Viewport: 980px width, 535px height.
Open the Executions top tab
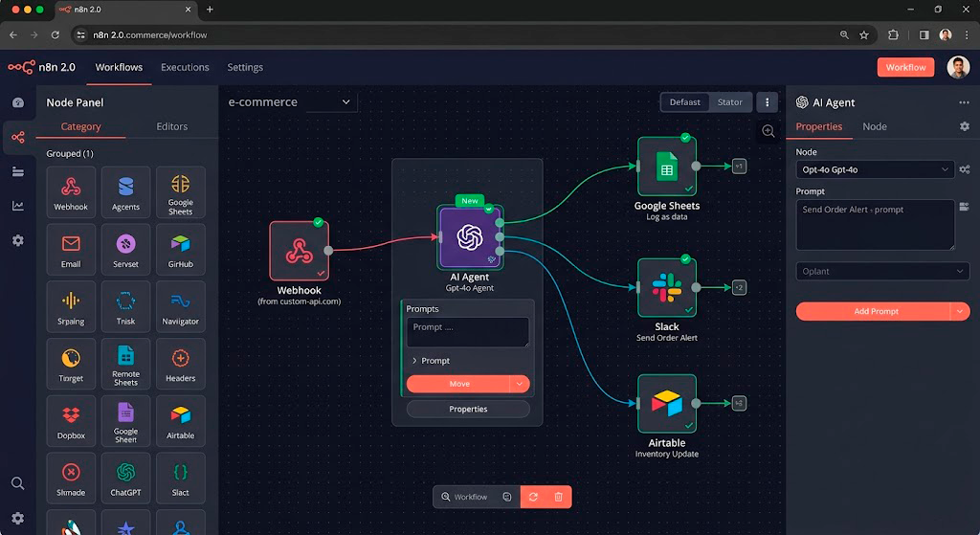[x=185, y=67]
